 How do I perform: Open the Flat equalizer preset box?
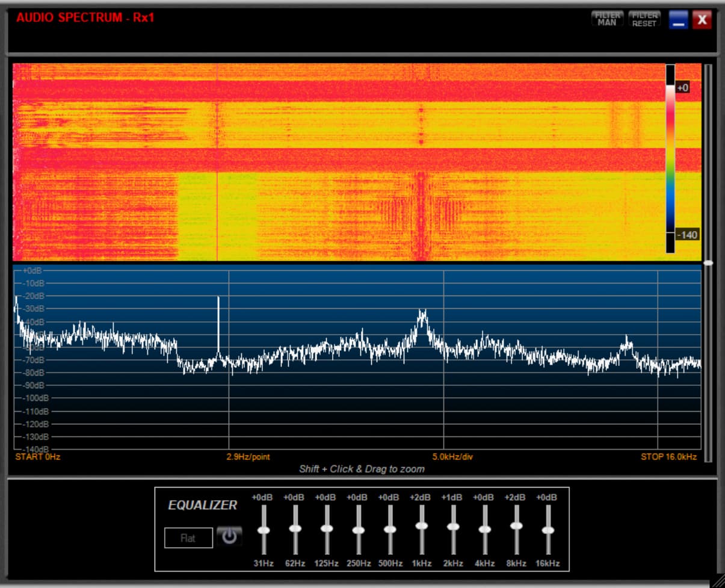(188, 538)
